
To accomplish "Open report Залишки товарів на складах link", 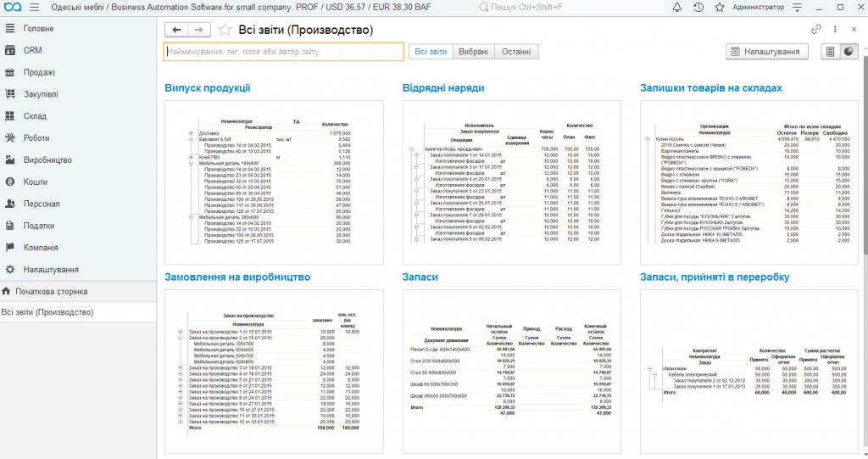I will (x=711, y=87).
